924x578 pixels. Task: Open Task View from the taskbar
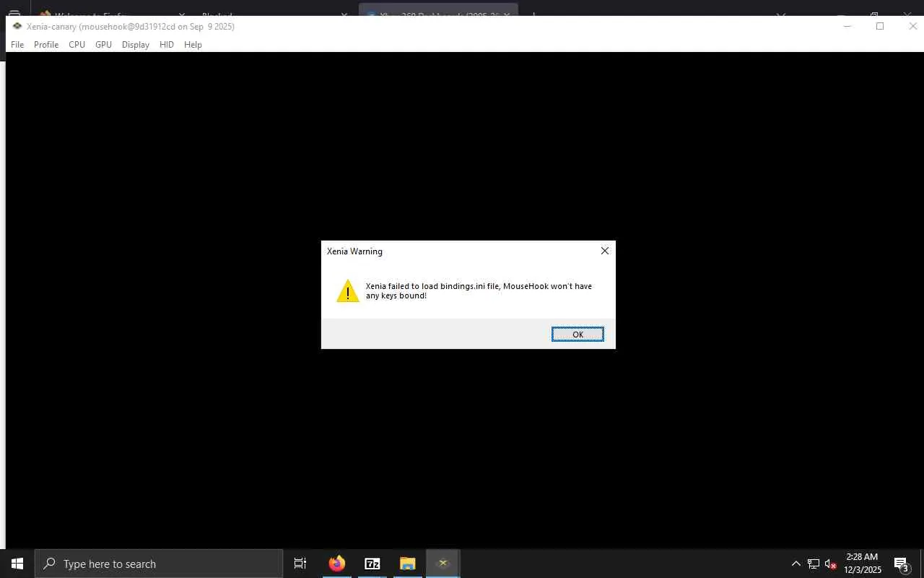tap(300, 564)
